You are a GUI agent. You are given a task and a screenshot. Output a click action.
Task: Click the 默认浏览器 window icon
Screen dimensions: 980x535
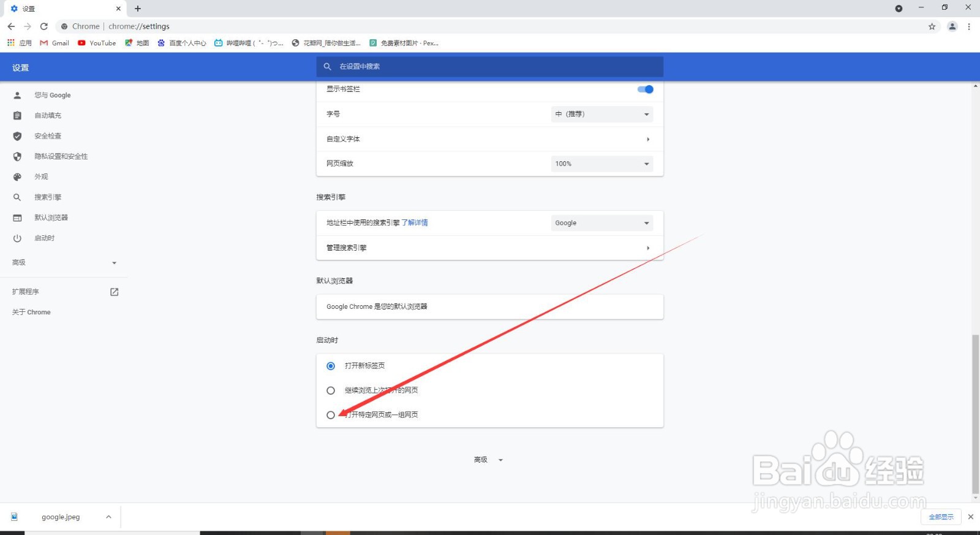(x=17, y=218)
